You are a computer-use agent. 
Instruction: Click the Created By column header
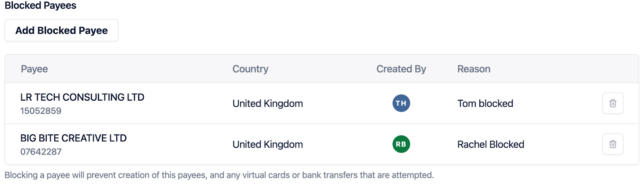click(401, 69)
